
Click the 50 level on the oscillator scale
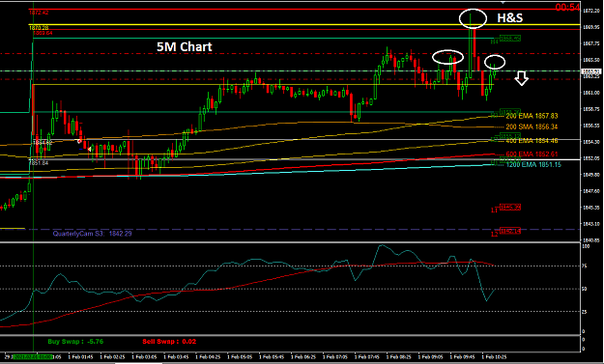(x=585, y=289)
